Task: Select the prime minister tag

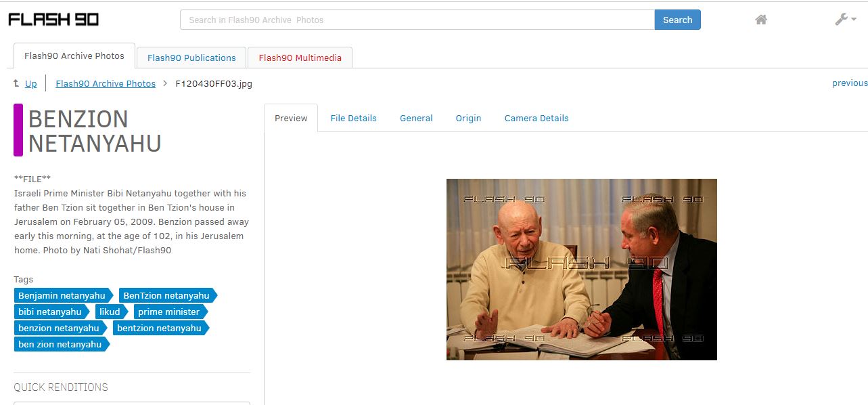Action: pos(170,312)
